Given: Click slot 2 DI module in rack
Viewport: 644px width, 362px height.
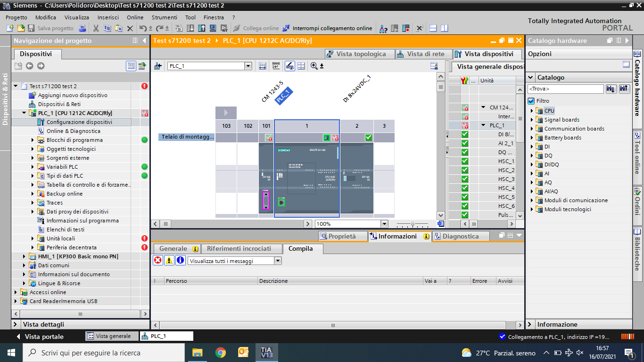Looking at the screenshot, I should point(356,179).
